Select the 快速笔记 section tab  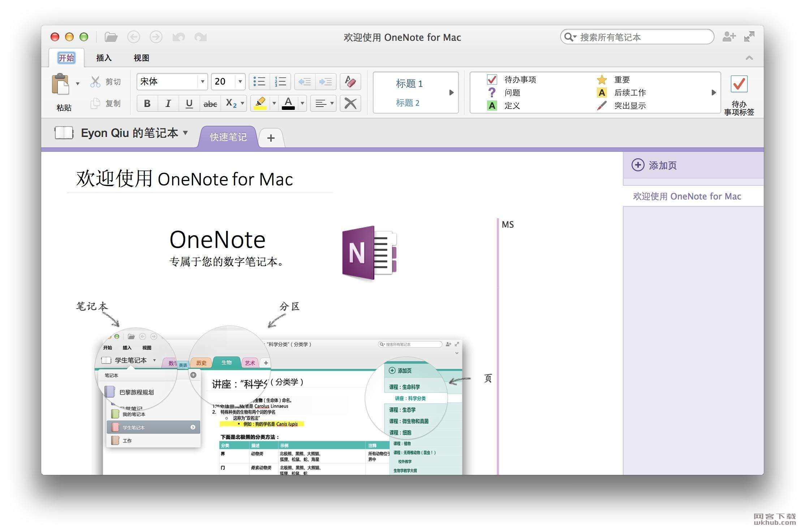[x=228, y=137]
